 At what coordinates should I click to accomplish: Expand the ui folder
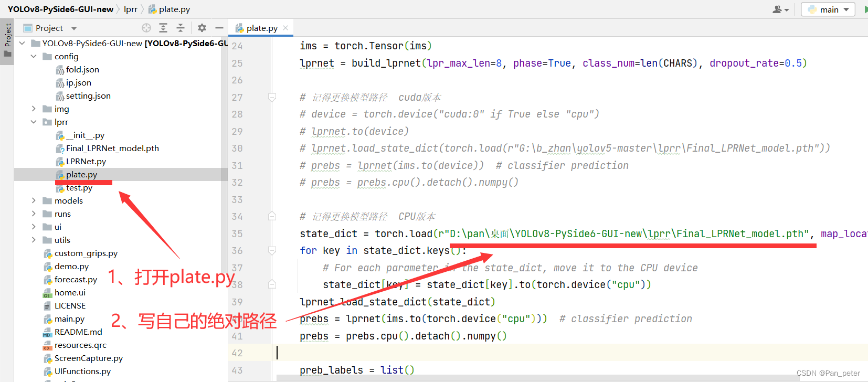(34, 227)
